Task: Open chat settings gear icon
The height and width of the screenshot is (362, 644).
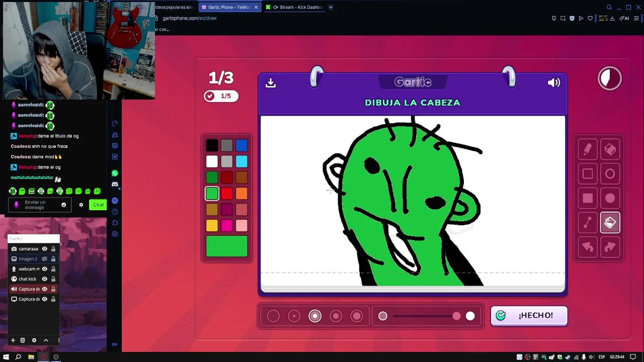Action: (81, 205)
